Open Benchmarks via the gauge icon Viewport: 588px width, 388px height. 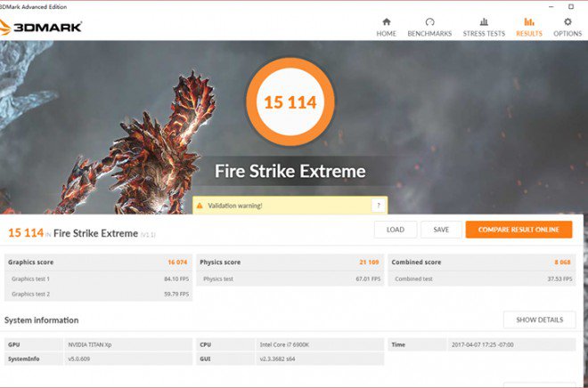[429, 21]
